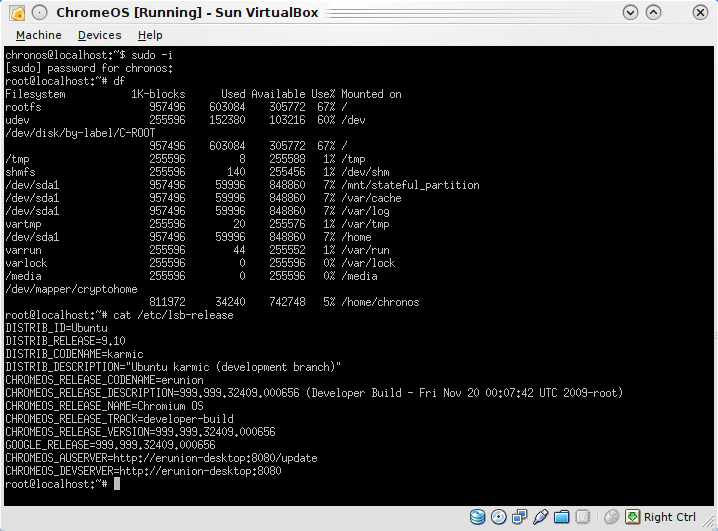Click the 'shmfs' filesystem entry

click(20, 172)
